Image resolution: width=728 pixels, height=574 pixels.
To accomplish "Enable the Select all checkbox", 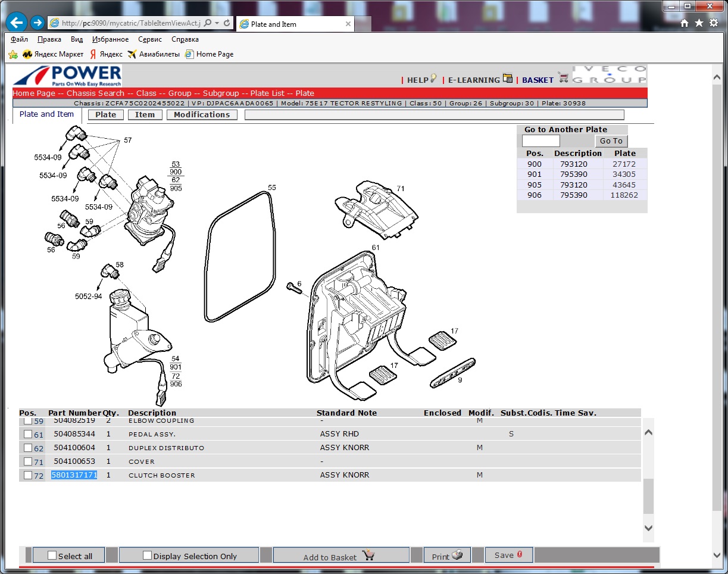I will point(52,555).
